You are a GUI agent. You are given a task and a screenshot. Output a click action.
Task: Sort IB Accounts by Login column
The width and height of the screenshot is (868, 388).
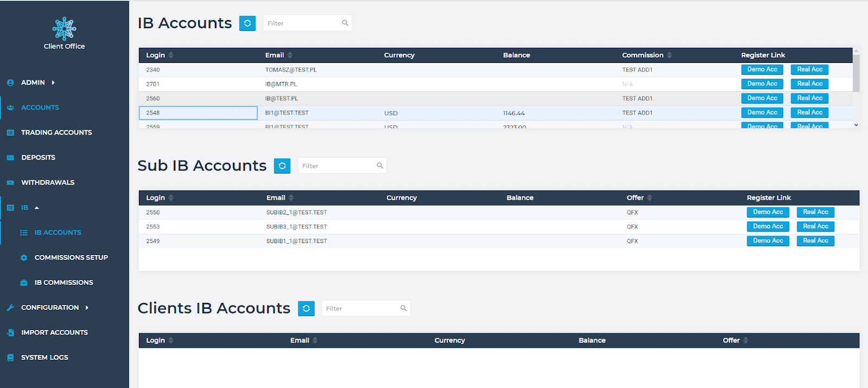[x=171, y=55]
